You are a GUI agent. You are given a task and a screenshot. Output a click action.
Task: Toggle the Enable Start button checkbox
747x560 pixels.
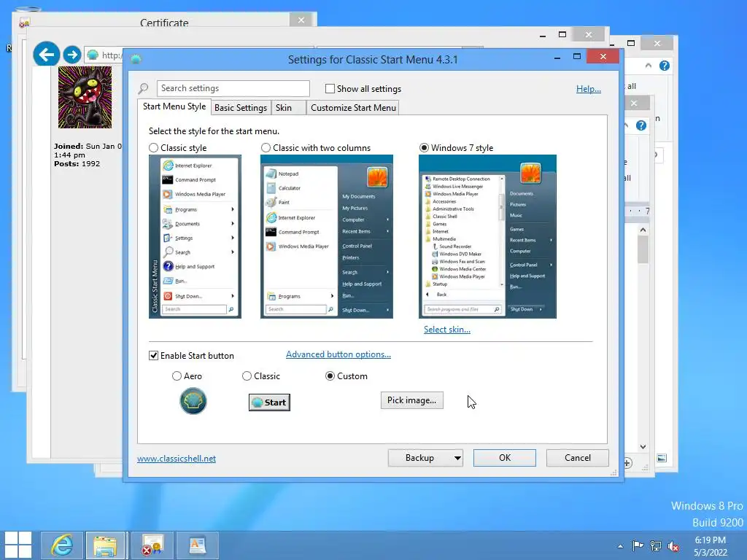coord(153,356)
